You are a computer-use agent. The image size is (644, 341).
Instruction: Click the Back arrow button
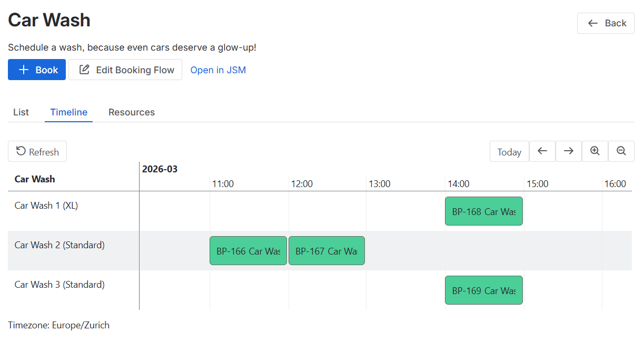606,23
